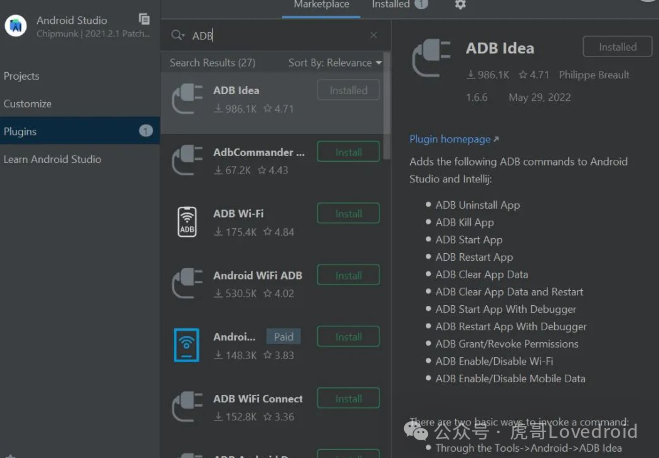Install AdbCommander plugin
The image size is (659, 458).
pos(348,152)
